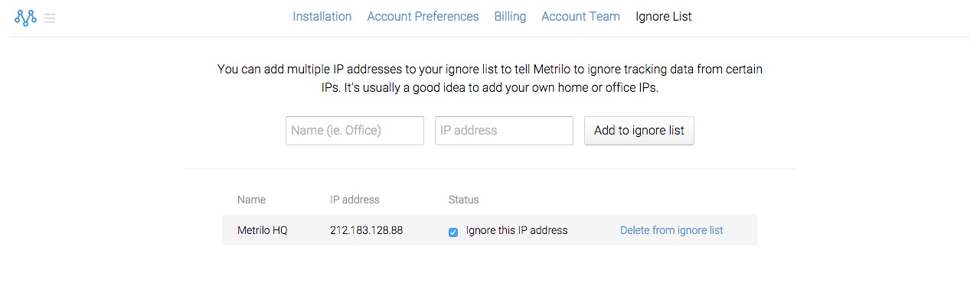Focus the Name (ie. Office) field
This screenshot has width=980, height=286.
click(354, 131)
